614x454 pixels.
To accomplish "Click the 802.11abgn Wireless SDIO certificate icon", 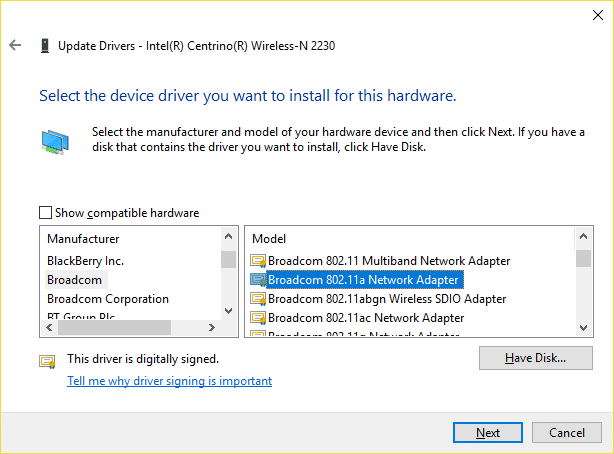I will coord(258,299).
